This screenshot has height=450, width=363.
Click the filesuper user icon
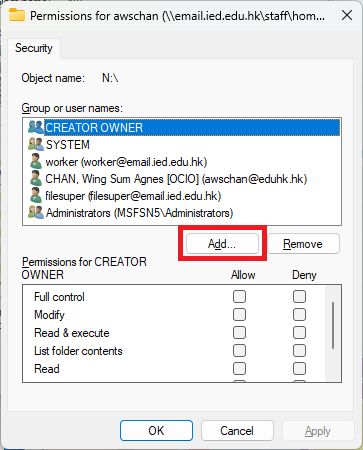click(x=35, y=195)
